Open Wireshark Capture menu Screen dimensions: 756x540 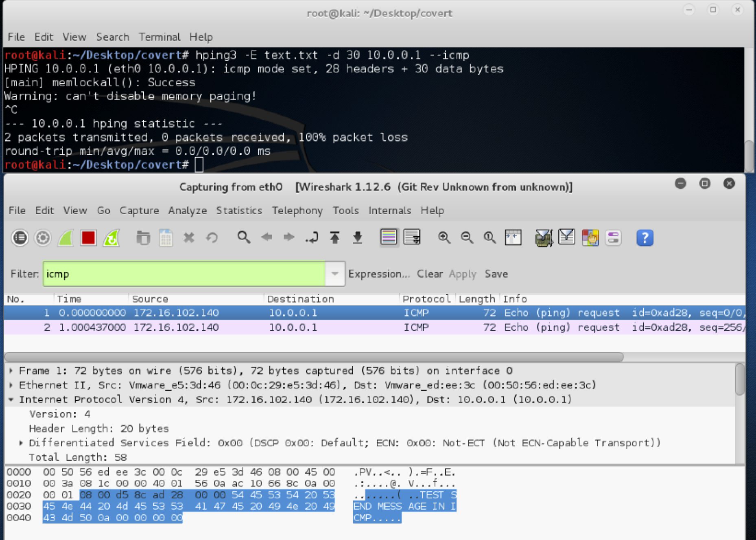click(139, 211)
